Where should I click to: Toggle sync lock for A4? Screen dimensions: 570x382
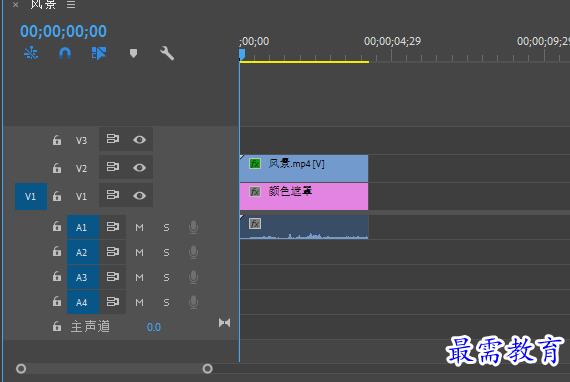[x=113, y=302]
